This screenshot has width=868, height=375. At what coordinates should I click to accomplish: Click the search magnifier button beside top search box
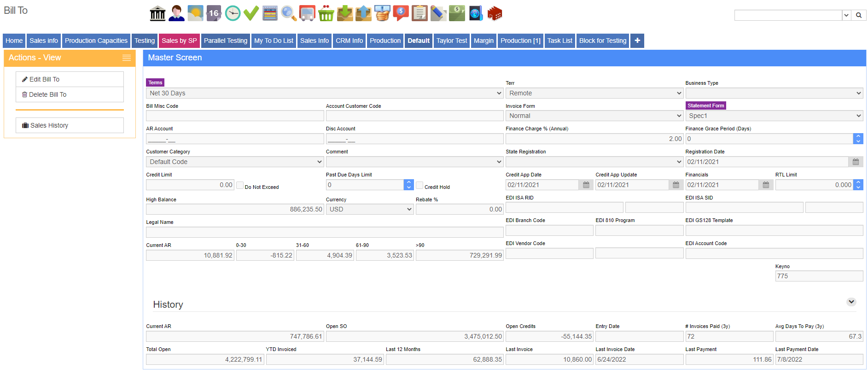(x=859, y=15)
